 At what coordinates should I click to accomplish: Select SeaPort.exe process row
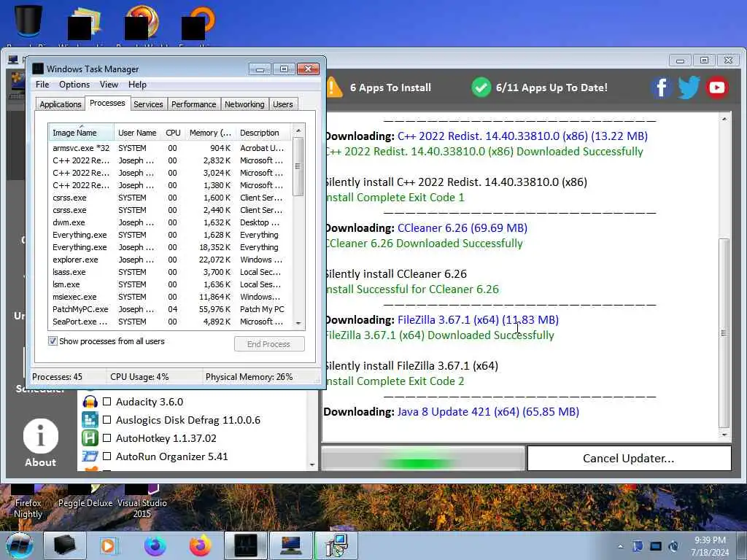tap(170, 322)
